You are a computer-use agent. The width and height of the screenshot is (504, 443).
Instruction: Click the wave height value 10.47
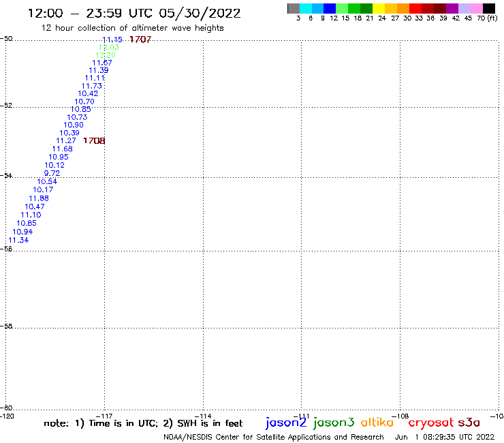[35, 207]
